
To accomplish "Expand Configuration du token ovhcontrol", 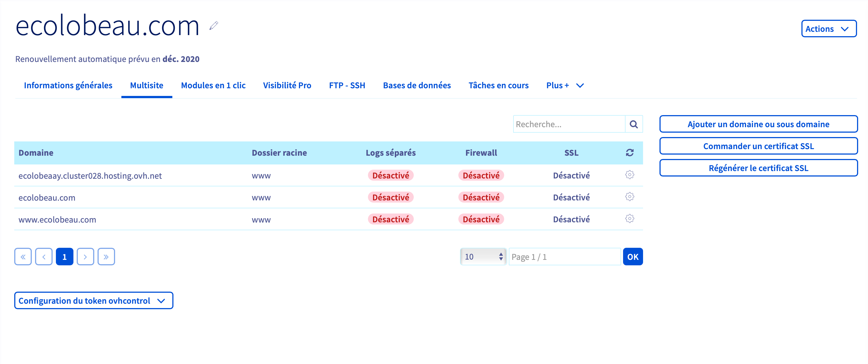I will point(94,300).
